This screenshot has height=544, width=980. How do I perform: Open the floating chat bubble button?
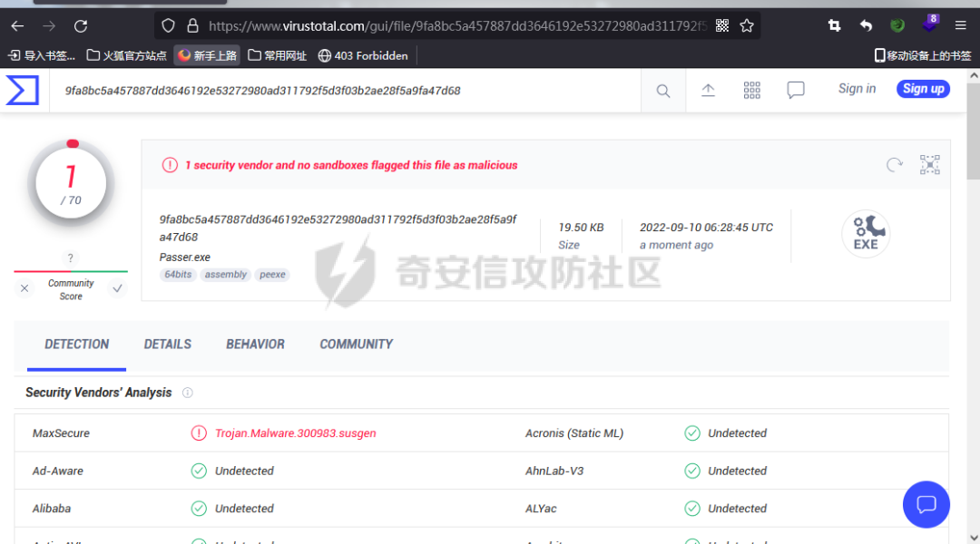926,504
